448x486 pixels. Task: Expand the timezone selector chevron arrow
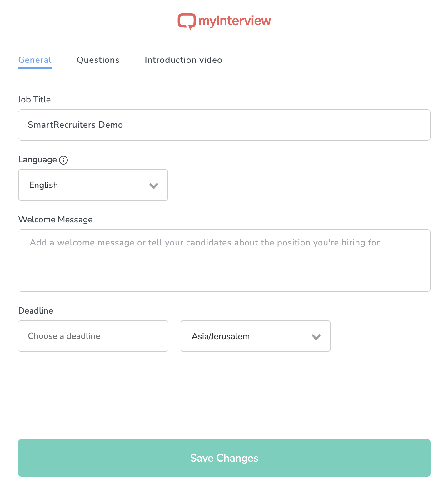point(316,337)
